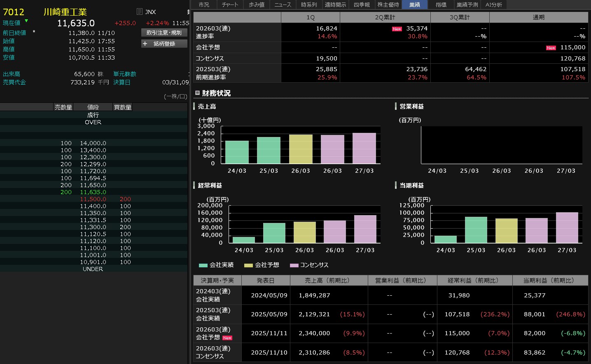Open the 株主優待 tab

[388, 5]
